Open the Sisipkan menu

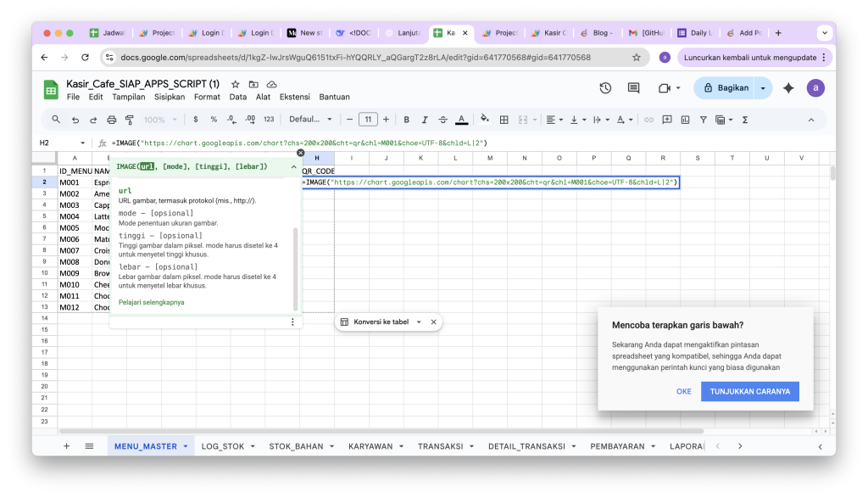170,97
